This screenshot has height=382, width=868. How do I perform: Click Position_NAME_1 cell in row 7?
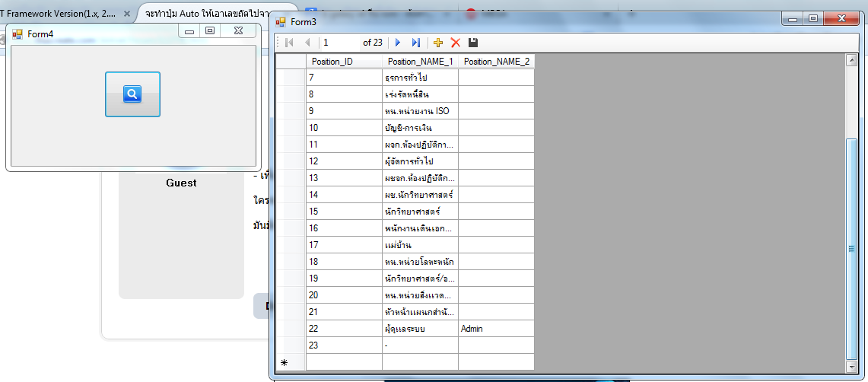point(420,78)
